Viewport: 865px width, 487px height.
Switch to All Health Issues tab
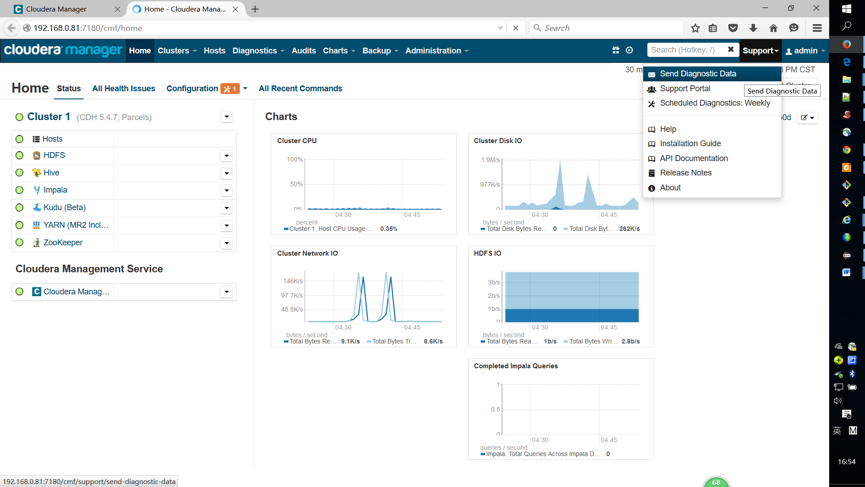123,89
